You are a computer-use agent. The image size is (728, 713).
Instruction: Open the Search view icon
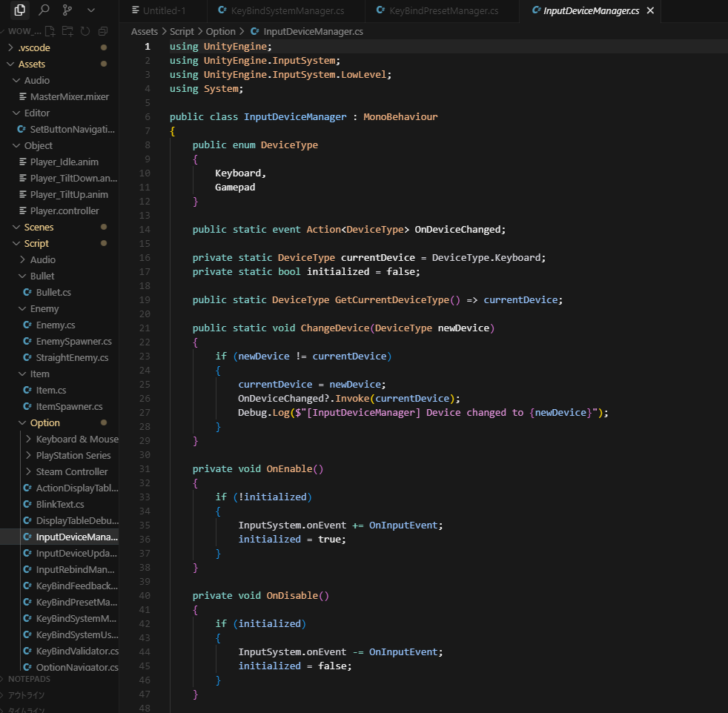[x=44, y=10]
